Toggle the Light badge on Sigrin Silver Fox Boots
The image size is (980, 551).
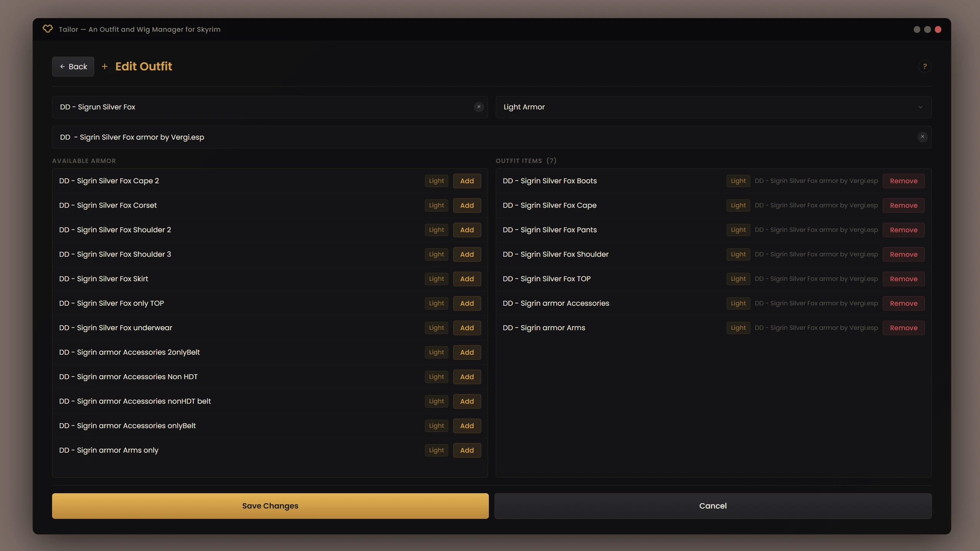(x=738, y=181)
